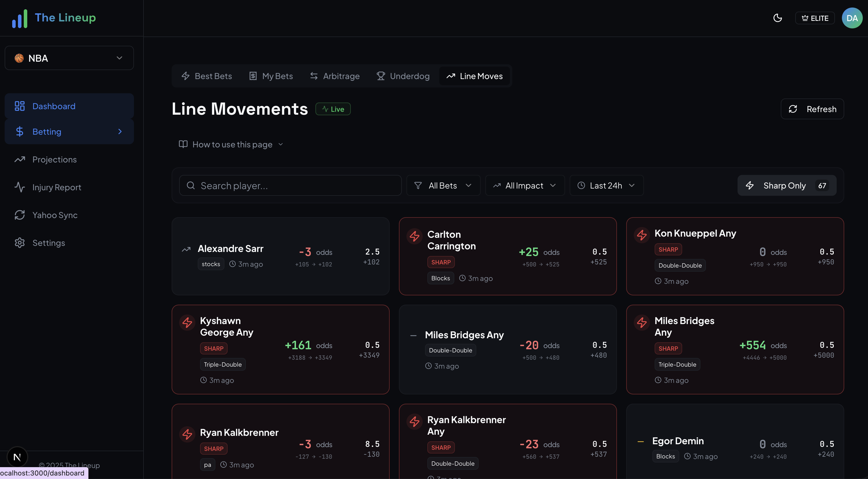Click the search magnifier icon
The height and width of the screenshot is (479, 868).
190,185
